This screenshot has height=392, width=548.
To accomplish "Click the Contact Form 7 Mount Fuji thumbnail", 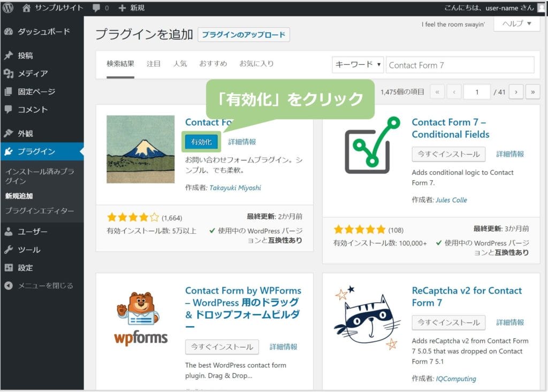I will click(141, 149).
